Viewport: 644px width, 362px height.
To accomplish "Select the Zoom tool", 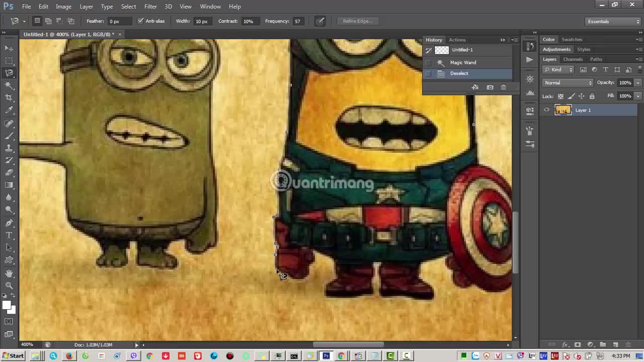I will [x=9, y=286].
